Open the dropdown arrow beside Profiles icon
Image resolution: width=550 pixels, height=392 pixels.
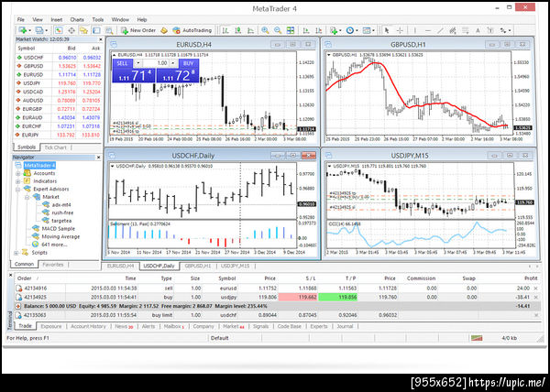tap(46, 31)
